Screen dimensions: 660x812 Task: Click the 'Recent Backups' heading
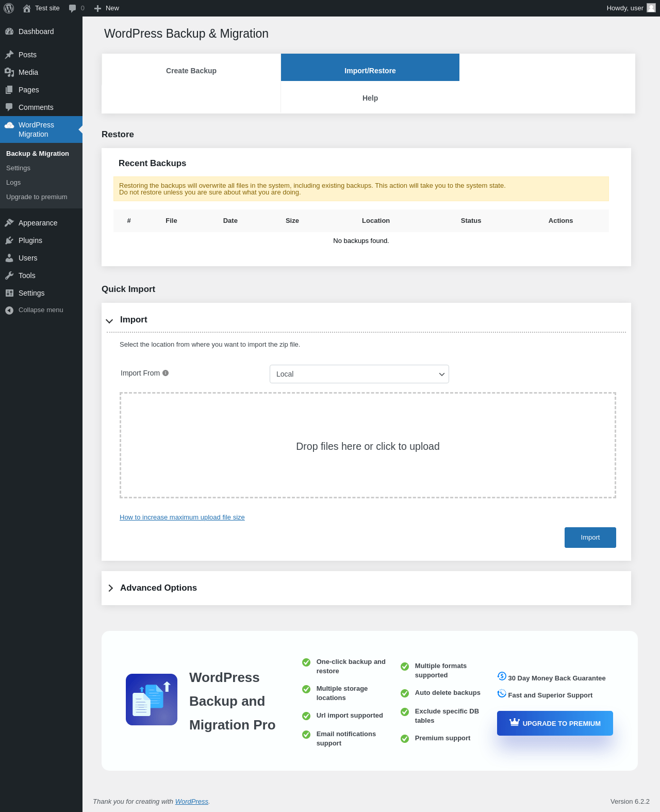(x=152, y=164)
